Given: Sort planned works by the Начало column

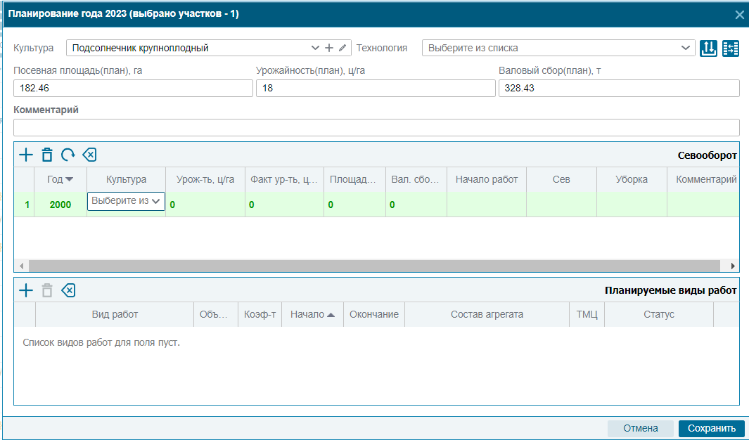Looking at the screenshot, I should [312, 314].
